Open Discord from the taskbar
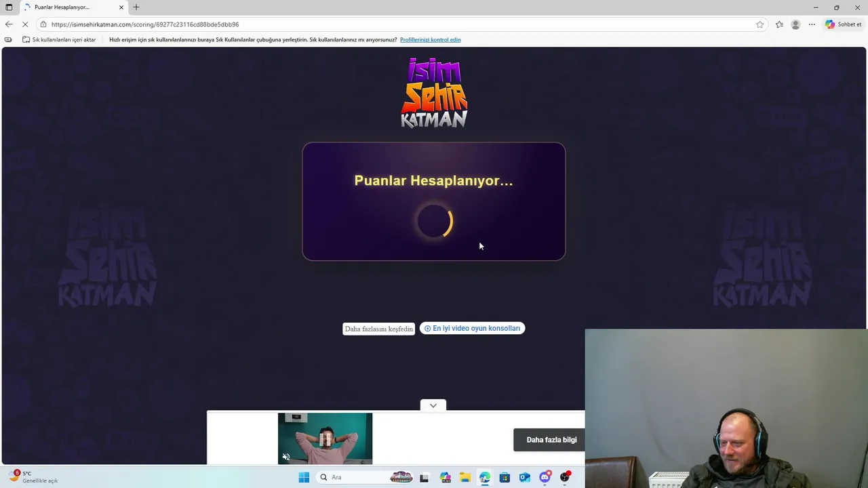 pos(545,477)
